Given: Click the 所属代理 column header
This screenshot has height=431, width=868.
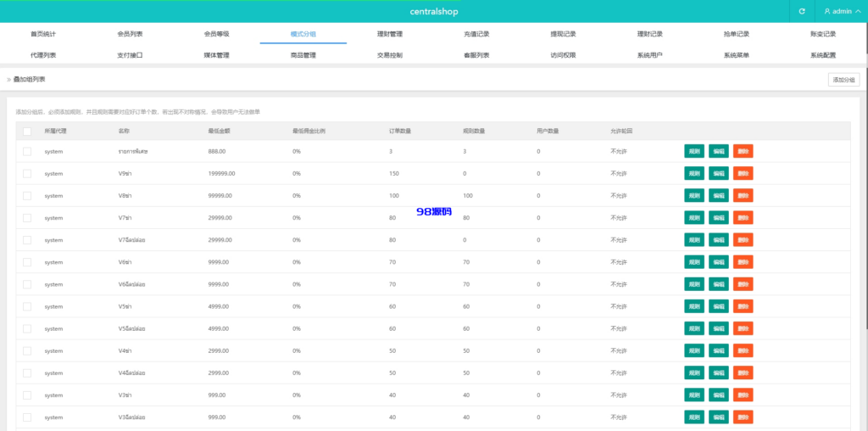Looking at the screenshot, I should click(55, 132).
